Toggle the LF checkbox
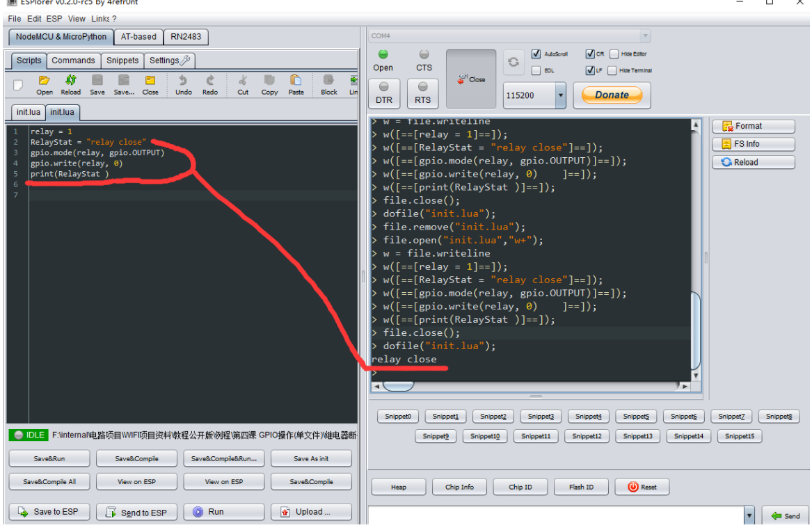The width and height of the screenshot is (812, 530). (x=590, y=70)
